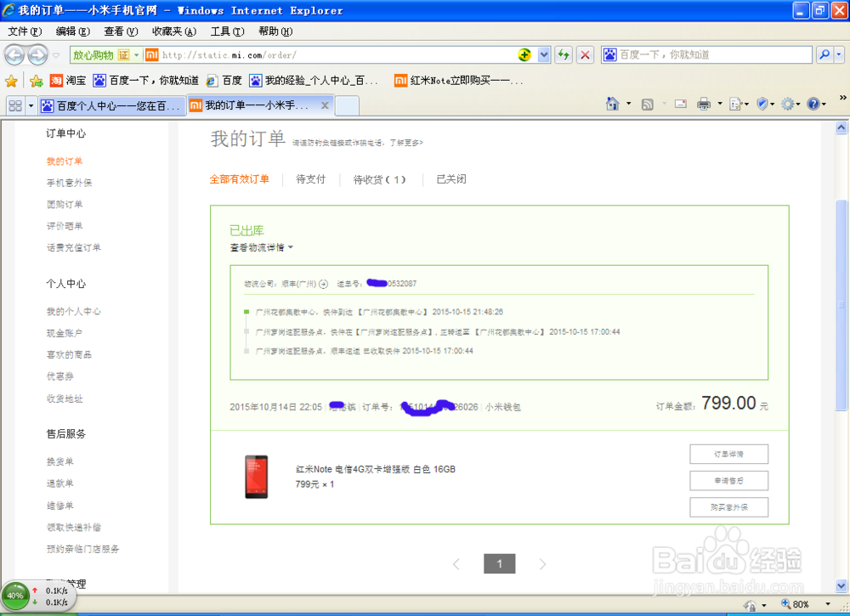
Task: Open the 淘宝 bookmark
Action: (x=68, y=81)
